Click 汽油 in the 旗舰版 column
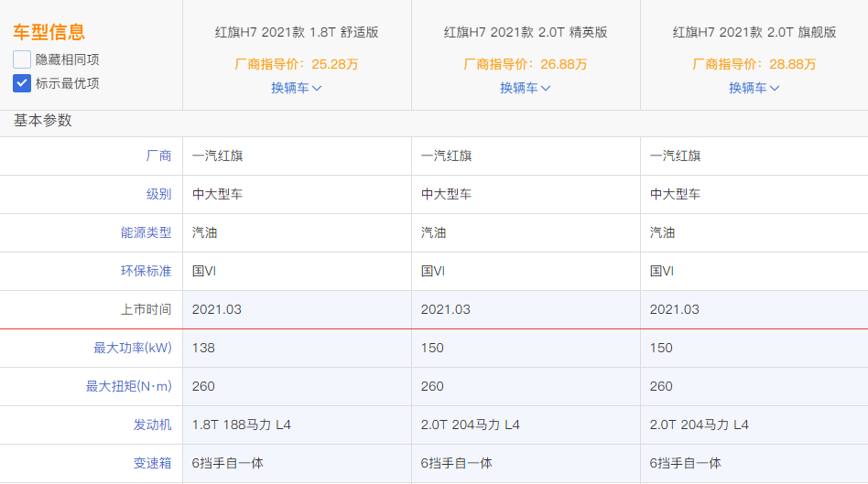This screenshot has width=868, height=484. (x=662, y=233)
